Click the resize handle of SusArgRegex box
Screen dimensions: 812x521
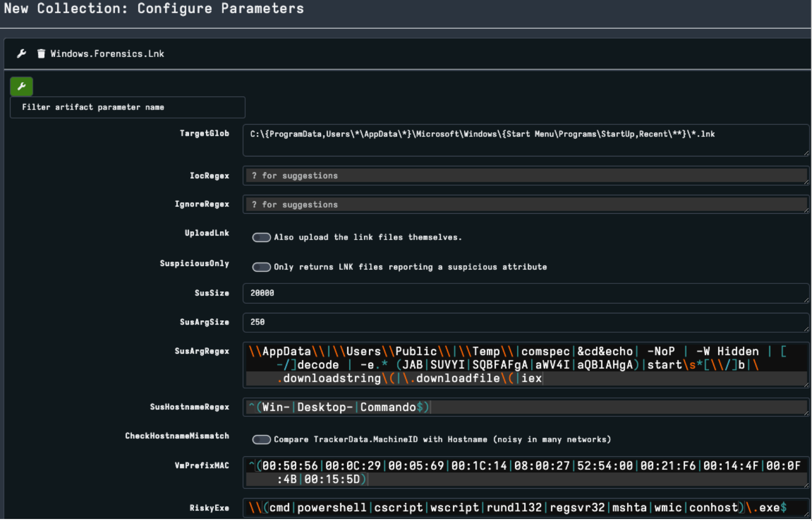pyautogui.click(x=806, y=384)
